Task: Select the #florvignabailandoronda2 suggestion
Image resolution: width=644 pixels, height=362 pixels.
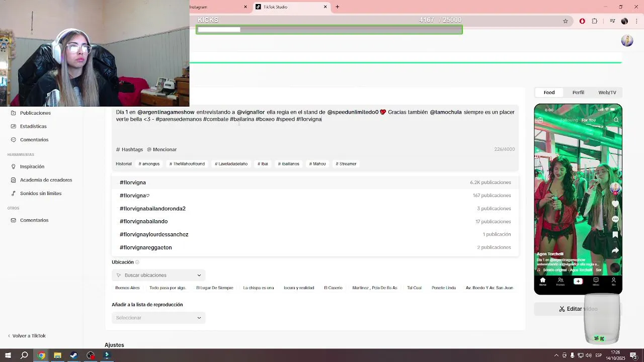Action: click(315, 209)
